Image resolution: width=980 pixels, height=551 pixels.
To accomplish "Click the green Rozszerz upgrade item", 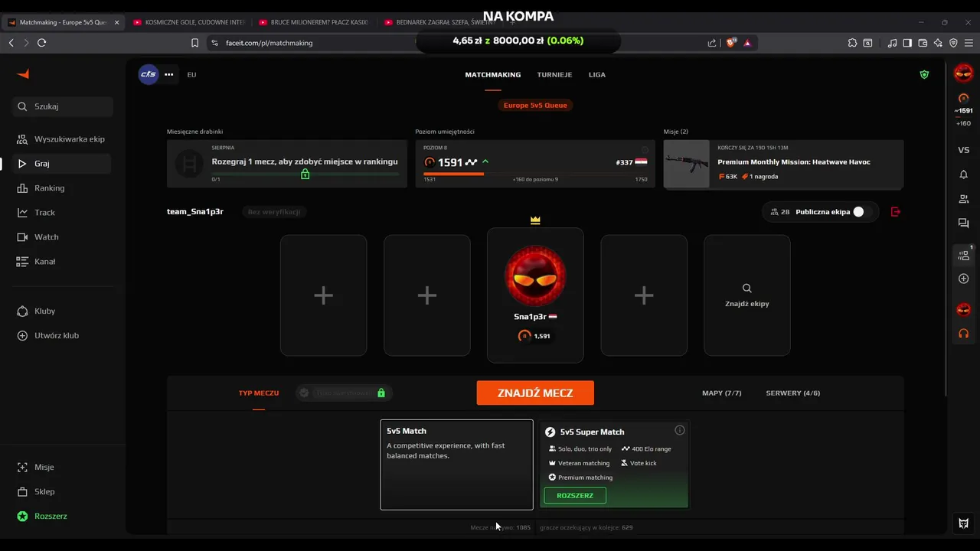I will point(61,517).
